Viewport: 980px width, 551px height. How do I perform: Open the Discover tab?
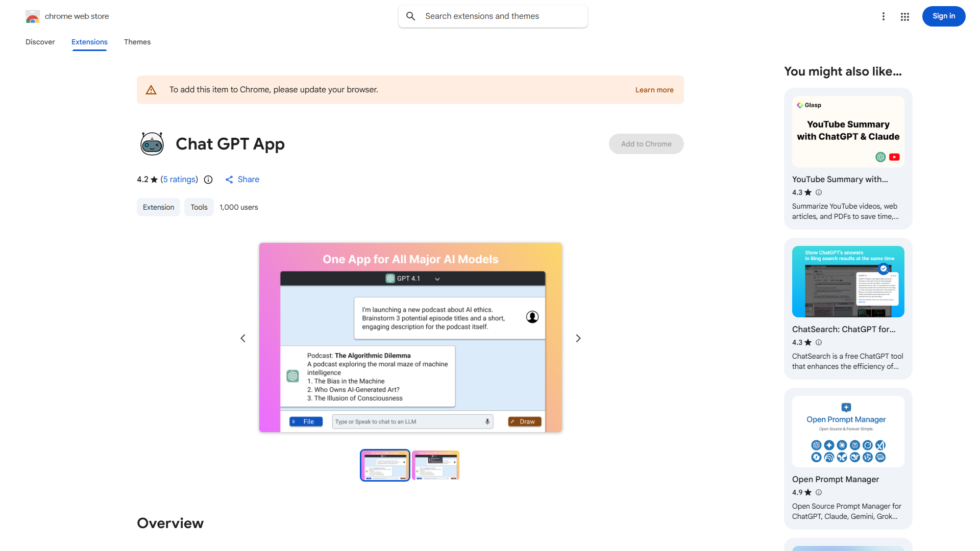pos(40,42)
